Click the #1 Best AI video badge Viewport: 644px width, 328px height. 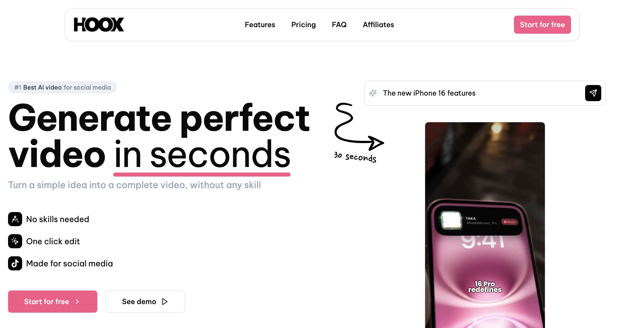pos(62,87)
